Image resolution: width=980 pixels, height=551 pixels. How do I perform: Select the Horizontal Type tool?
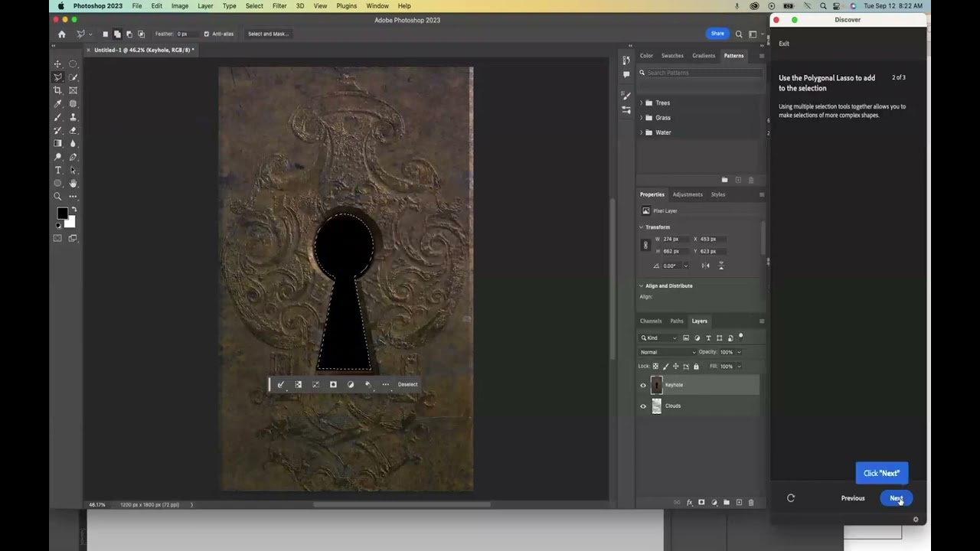[x=57, y=170]
